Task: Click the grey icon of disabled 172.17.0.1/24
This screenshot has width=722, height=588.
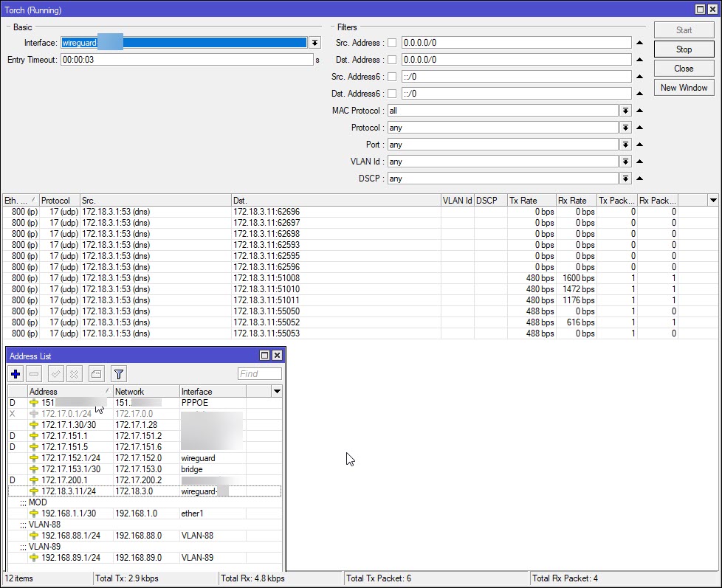Action: pos(34,414)
